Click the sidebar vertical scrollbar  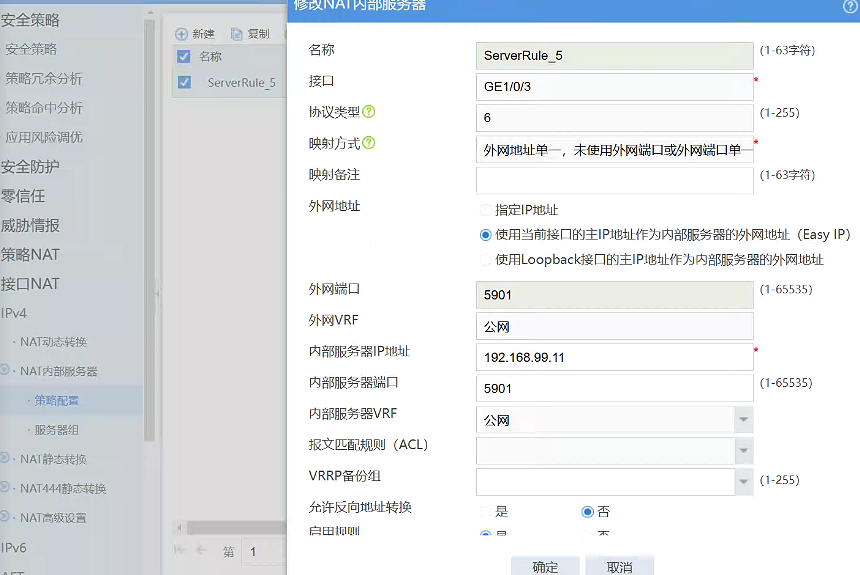[149, 229]
